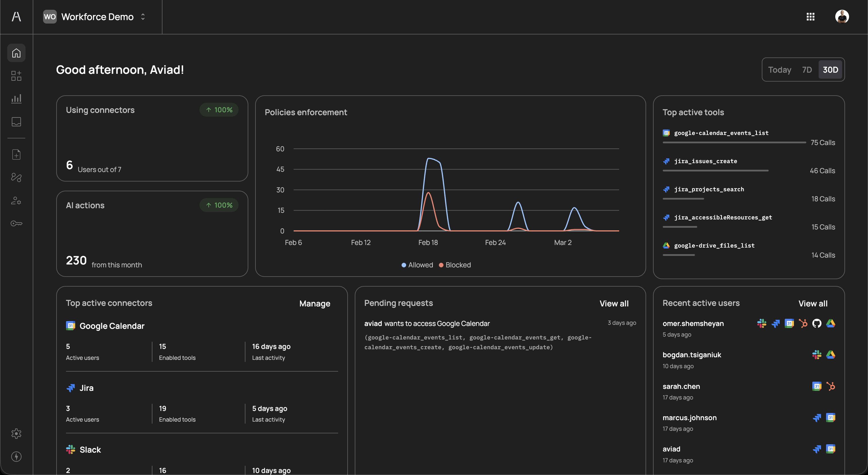Select the 7D time range tab
This screenshot has height=475, width=868.
coord(807,70)
